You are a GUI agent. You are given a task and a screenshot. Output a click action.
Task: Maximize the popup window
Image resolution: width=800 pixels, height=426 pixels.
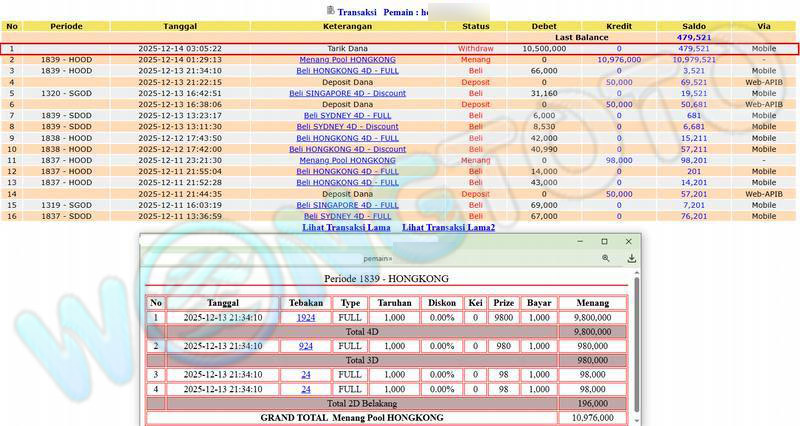[604, 242]
